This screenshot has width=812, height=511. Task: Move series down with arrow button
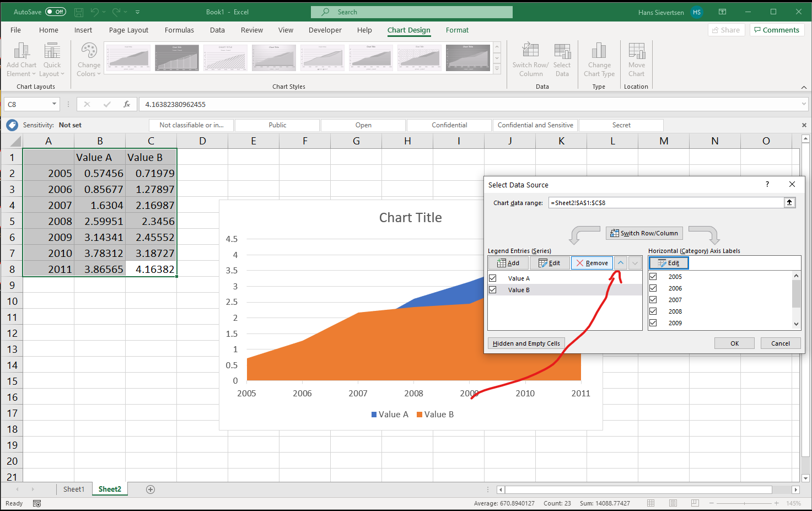point(635,263)
